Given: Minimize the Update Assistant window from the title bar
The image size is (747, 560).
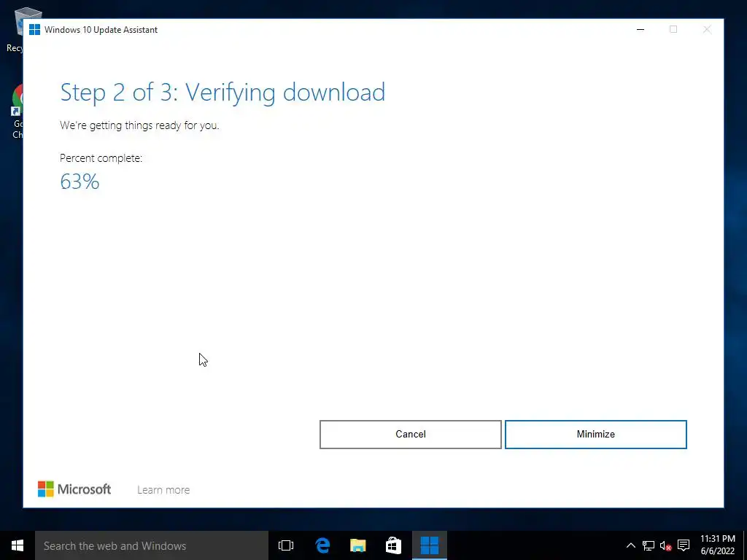Looking at the screenshot, I should pos(640,29).
